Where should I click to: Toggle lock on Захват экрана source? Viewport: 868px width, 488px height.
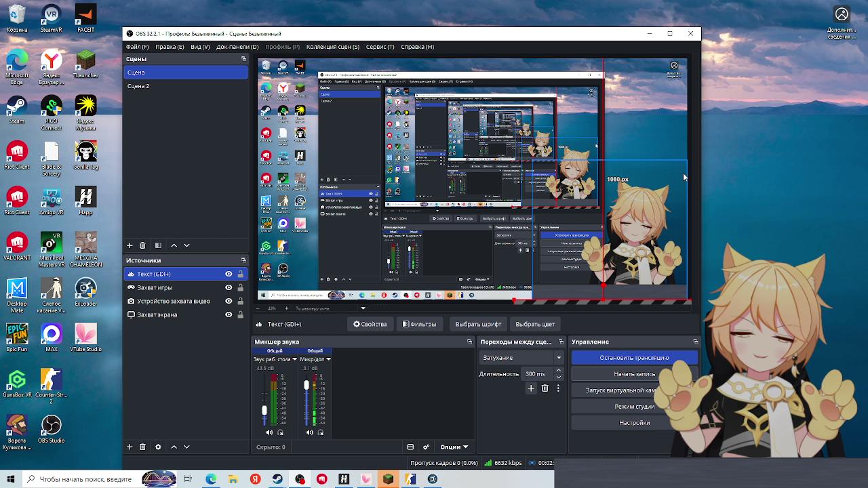pyautogui.click(x=240, y=314)
